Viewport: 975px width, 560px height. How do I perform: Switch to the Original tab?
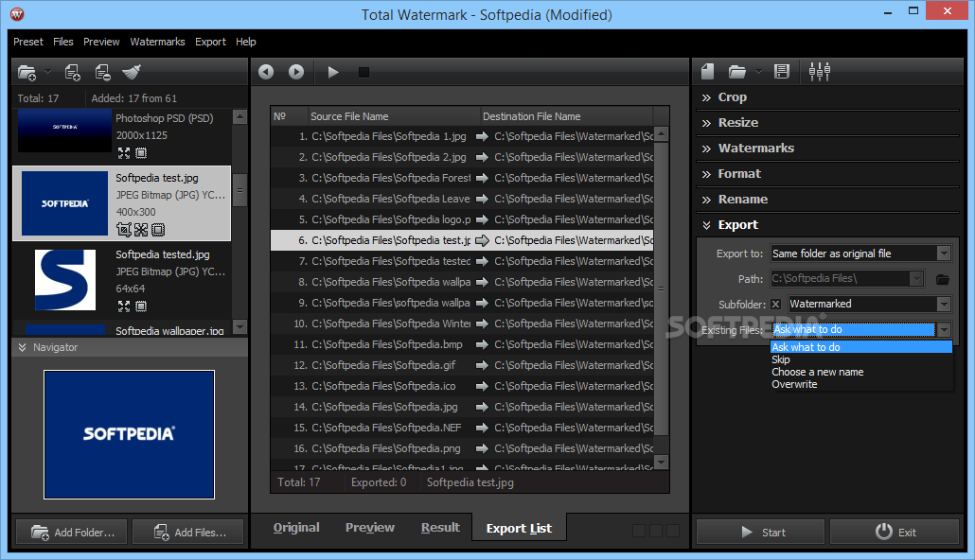(x=296, y=528)
